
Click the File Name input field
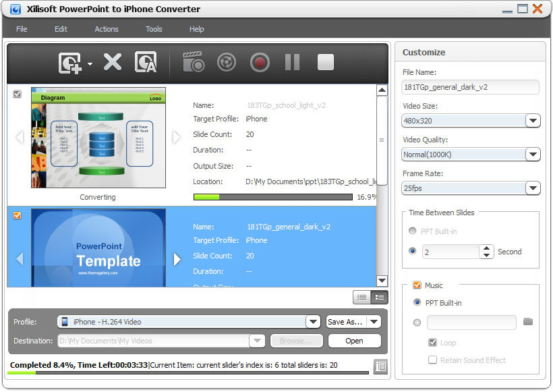point(470,87)
